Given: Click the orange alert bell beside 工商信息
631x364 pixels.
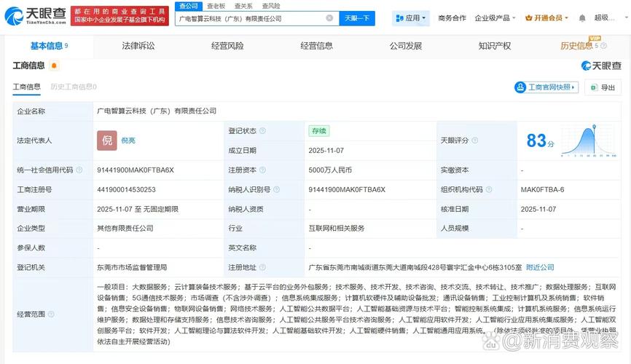Looking at the screenshot, I should click(54, 66).
